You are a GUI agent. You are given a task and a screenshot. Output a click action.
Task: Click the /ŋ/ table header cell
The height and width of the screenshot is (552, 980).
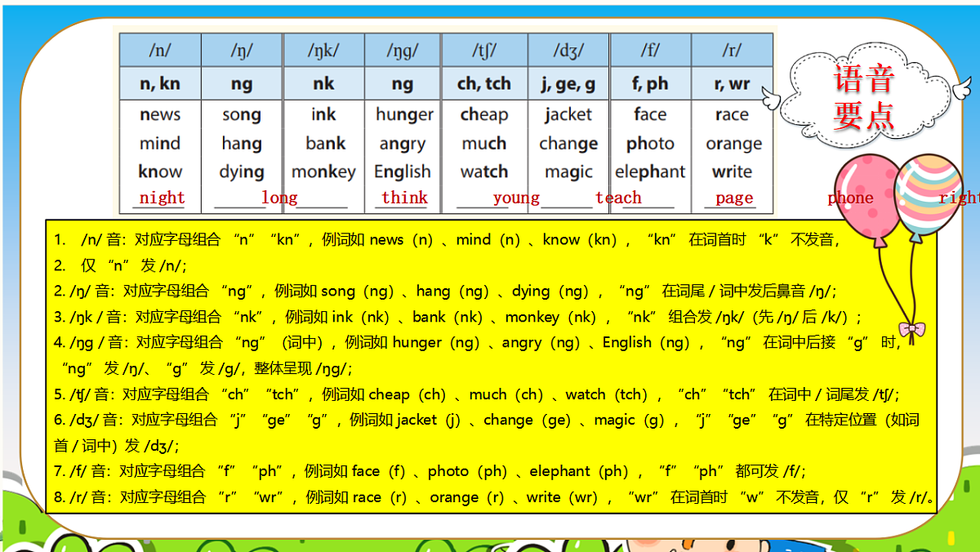coord(242,51)
